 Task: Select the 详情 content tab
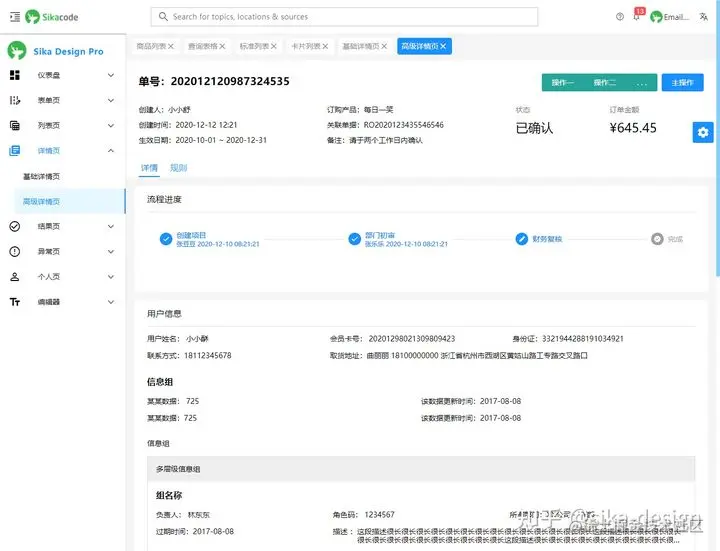click(x=149, y=168)
